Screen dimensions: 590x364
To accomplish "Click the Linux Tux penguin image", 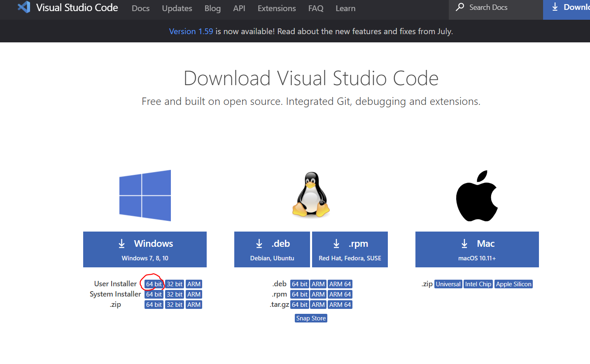I will [x=311, y=194].
